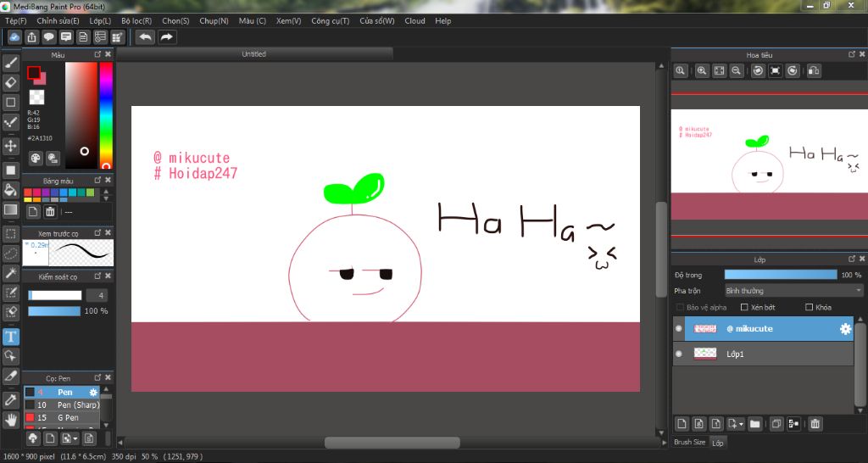Click the rainbow hue strip
868x463 pixels.
pyautogui.click(x=106, y=115)
